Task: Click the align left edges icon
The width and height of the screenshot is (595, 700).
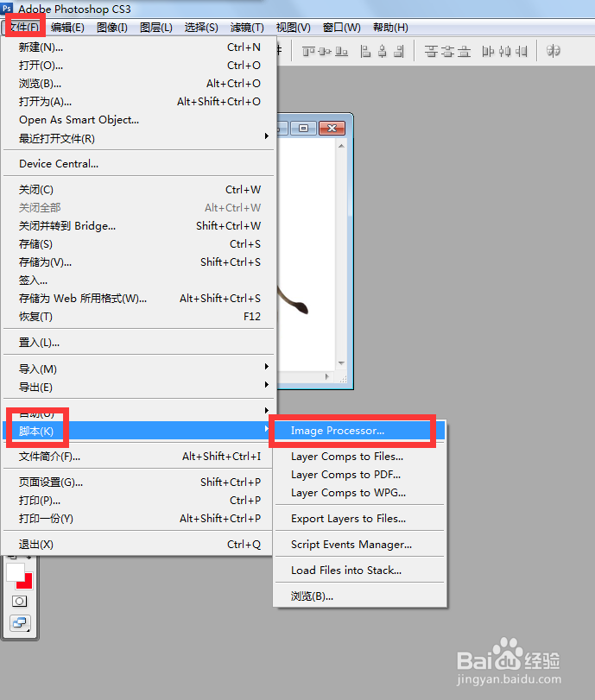Action: [x=365, y=52]
